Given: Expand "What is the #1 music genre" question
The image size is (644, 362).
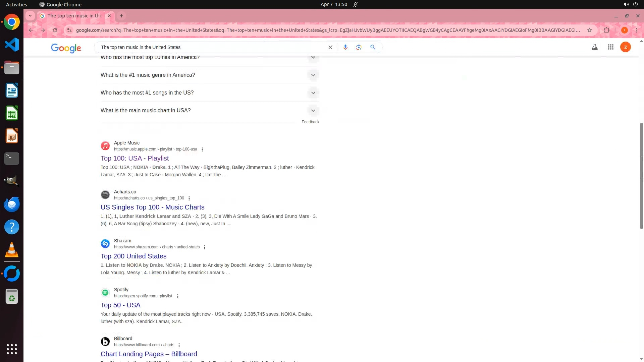Looking at the screenshot, I should tap(313, 75).
